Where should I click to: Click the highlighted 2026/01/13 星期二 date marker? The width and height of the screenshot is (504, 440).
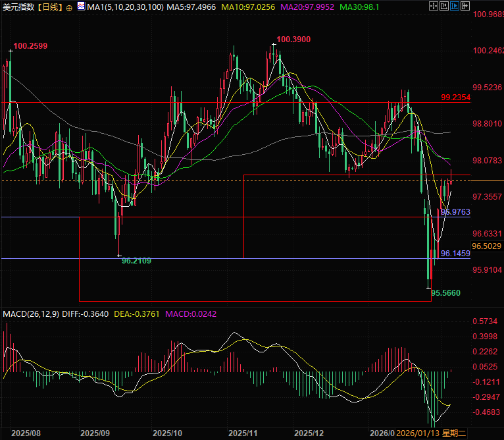pyautogui.click(x=431, y=433)
